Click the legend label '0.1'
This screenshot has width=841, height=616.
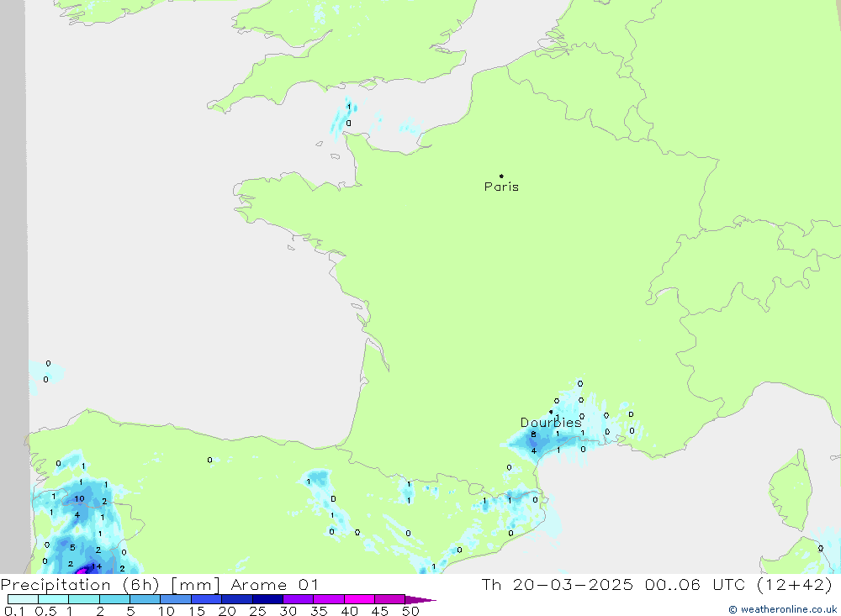[14, 611]
